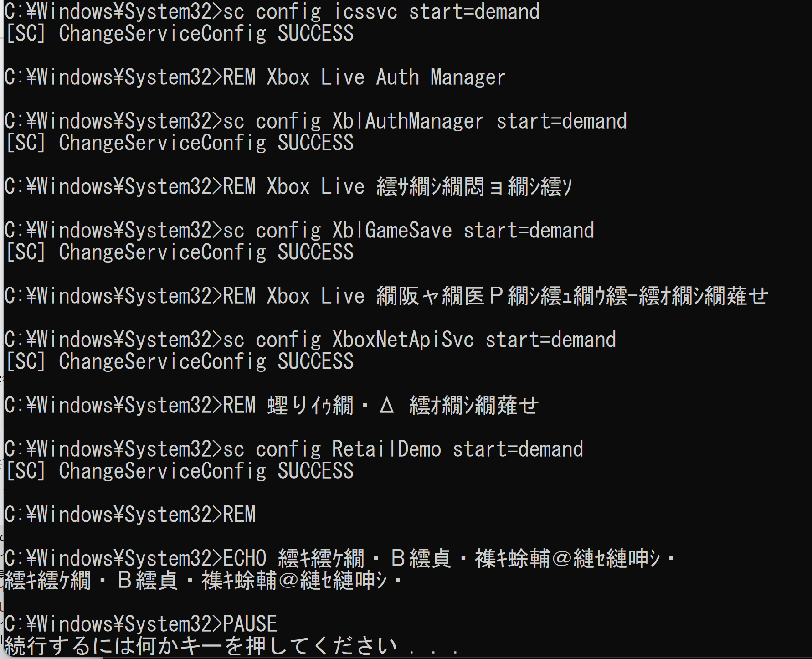Click start=demand on the RetailDemo line
The image size is (812, 659).
[x=518, y=449]
